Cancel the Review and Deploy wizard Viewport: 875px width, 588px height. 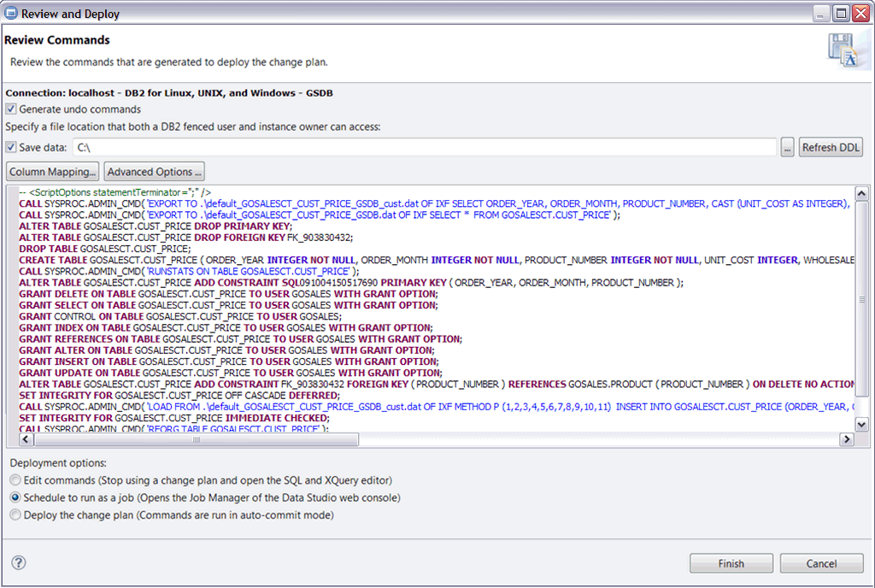[820, 562]
